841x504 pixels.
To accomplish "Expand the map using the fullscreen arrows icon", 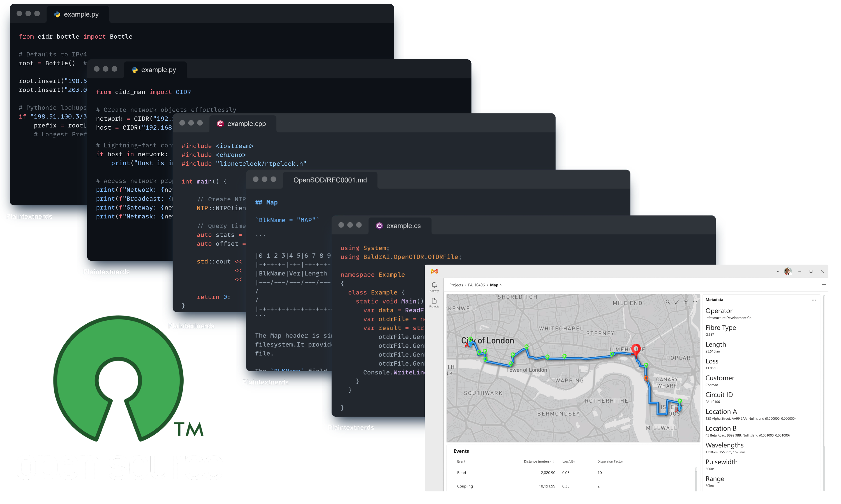I will point(677,302).
